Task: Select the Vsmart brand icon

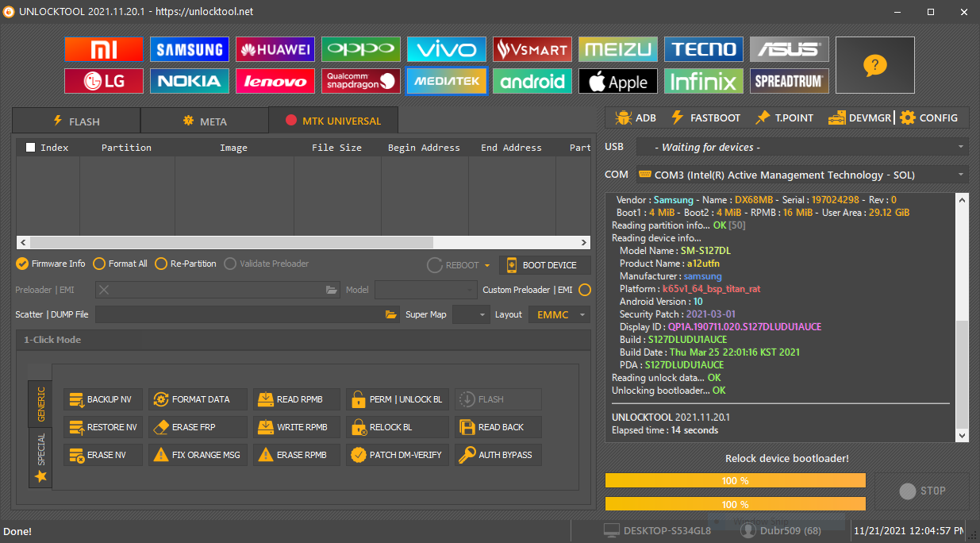Action: pos(532,49)
